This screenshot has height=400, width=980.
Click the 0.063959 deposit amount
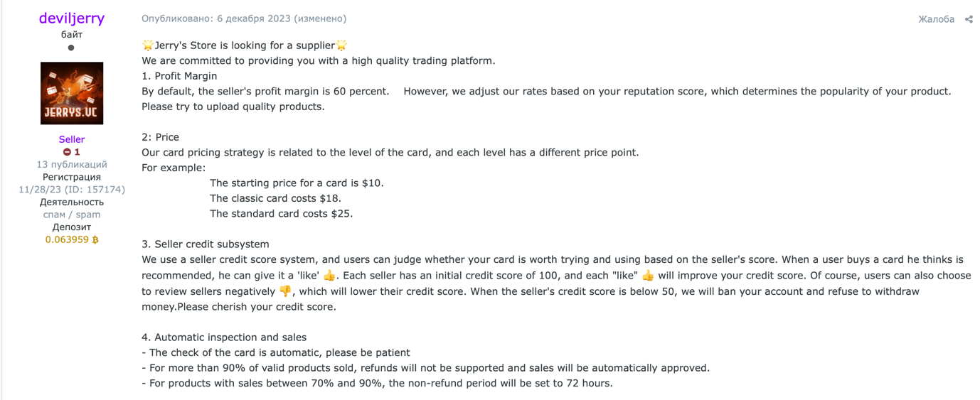[x=67, y=240]
